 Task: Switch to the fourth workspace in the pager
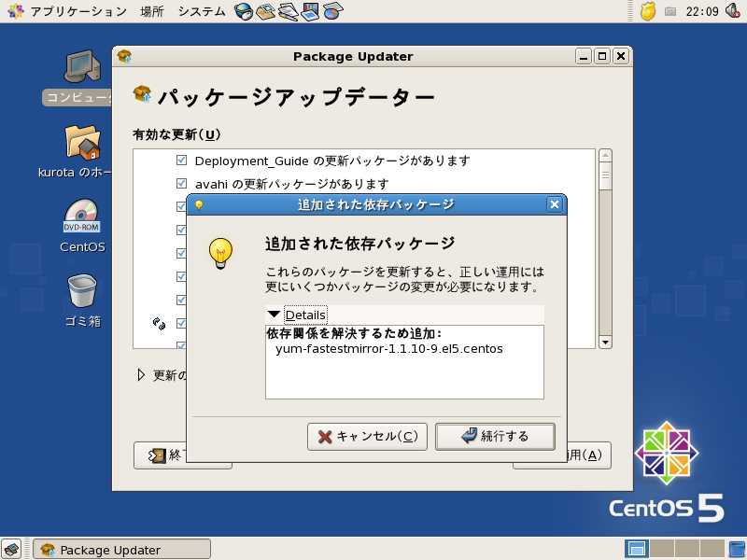(712, 549)
